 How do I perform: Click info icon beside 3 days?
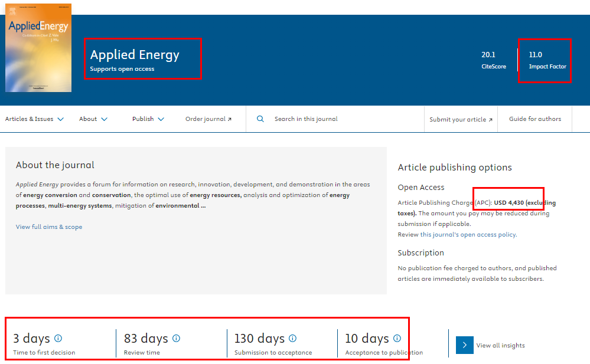pyautogui.click(x=58, y=338)
